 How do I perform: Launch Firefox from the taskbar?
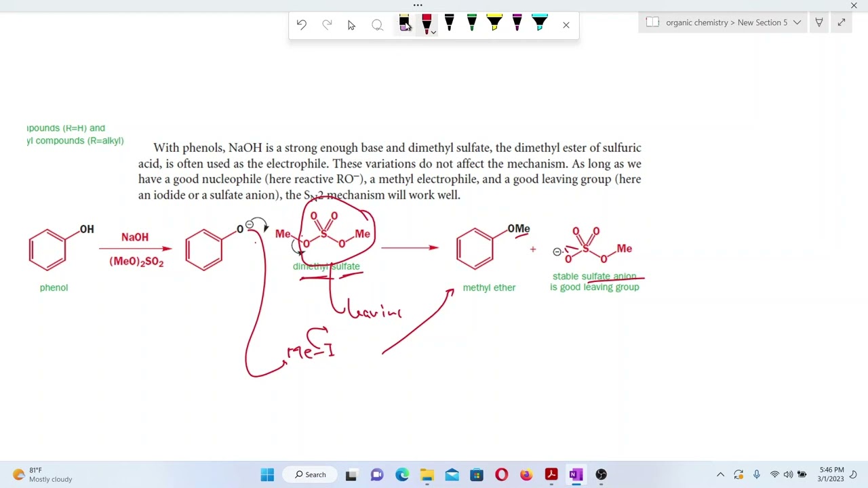tap(526, 474)
